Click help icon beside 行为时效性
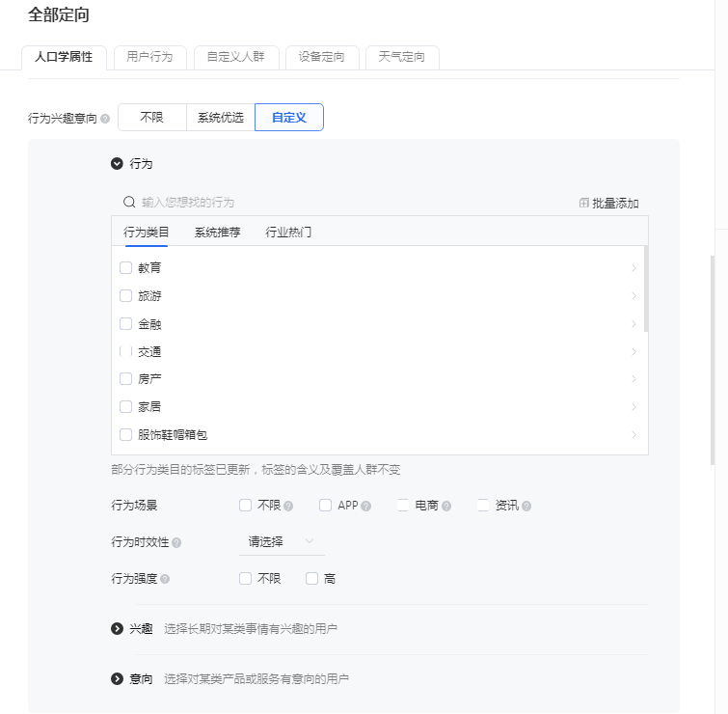 tap(176, 543)
